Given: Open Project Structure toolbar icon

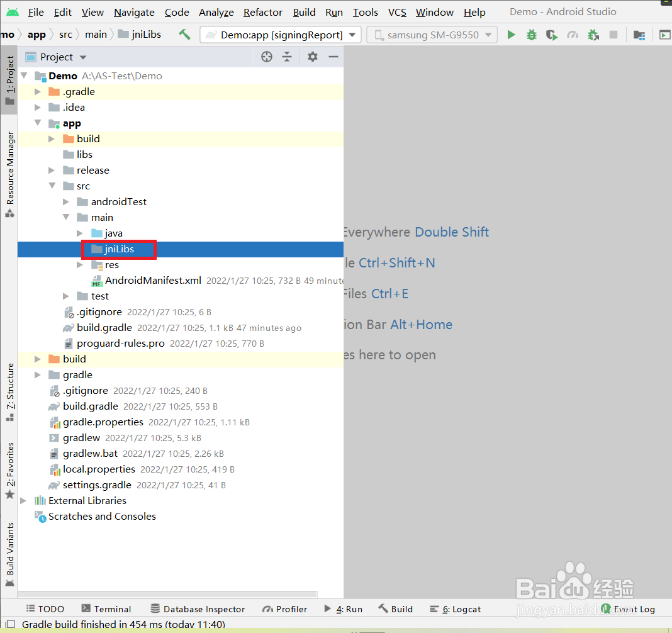Looking at the screenshot, I should 639,35.
